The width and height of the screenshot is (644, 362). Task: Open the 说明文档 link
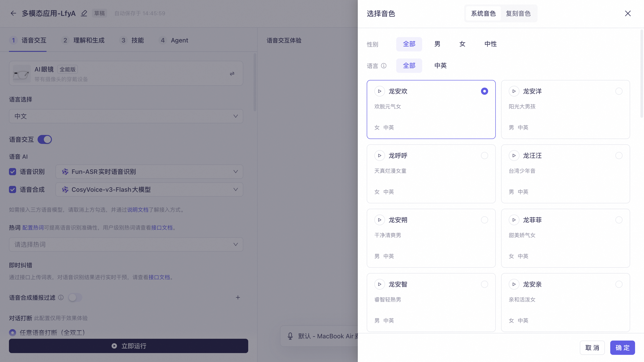click(x=138, y=210)
